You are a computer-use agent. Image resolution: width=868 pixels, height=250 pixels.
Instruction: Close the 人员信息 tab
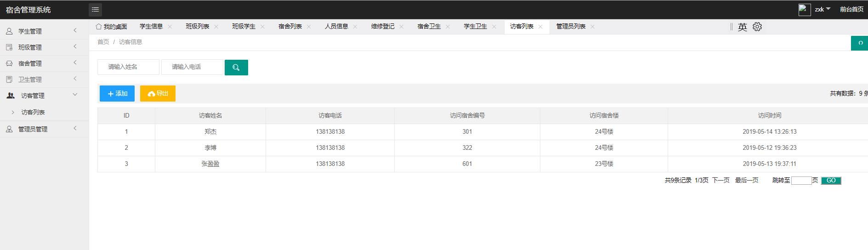[355, 27]
